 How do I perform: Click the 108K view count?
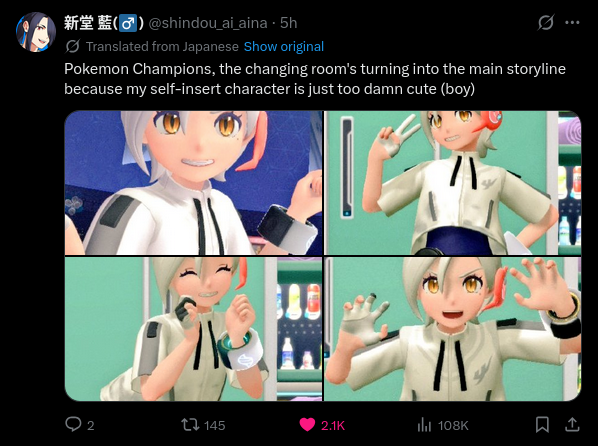tap(453, 425)
